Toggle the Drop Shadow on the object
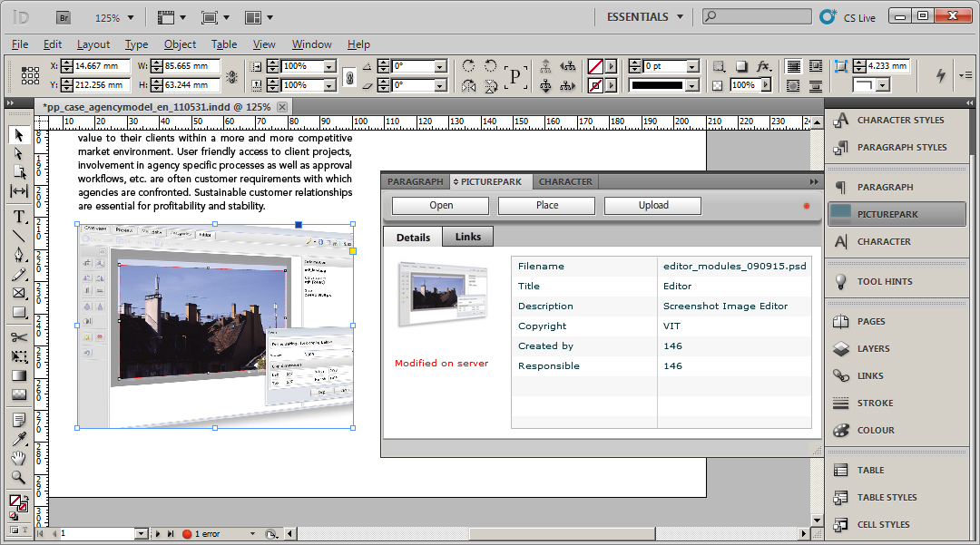Image resolution: width=980 pixels, height=545 pixels. point(741,65)
